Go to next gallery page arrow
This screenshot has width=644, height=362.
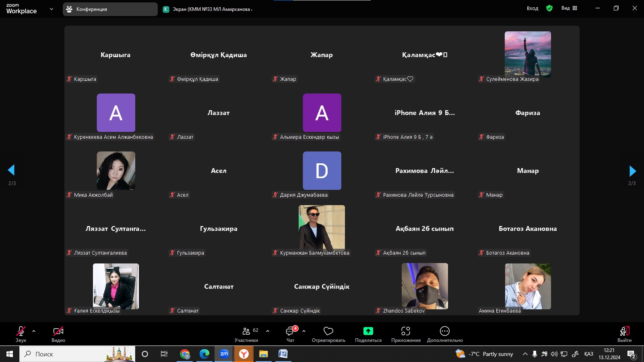pos(632,171)
